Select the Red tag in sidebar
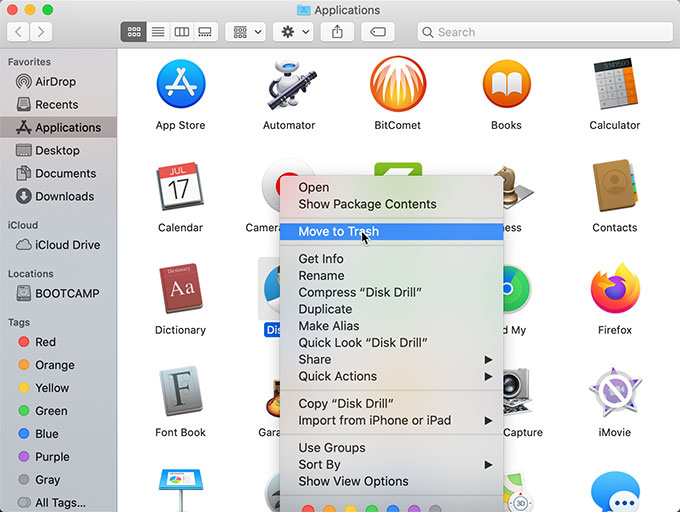 pyautogui.click(x=58, y=342)
